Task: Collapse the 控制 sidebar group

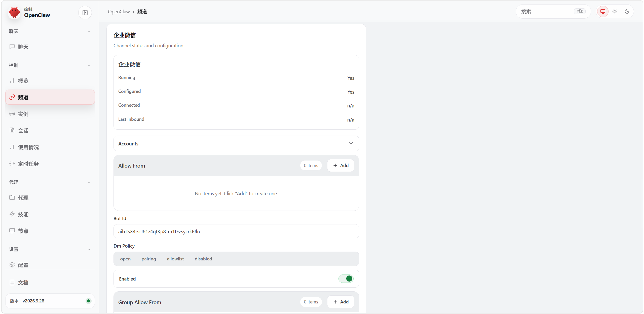Action: (89, 65)
